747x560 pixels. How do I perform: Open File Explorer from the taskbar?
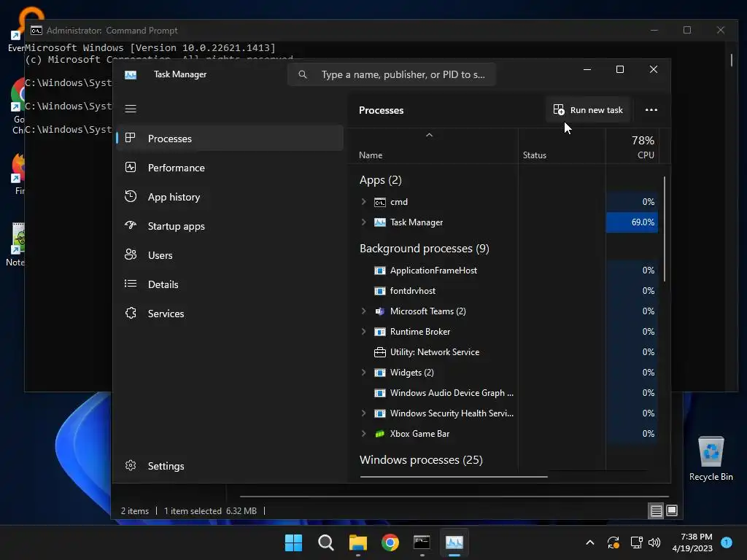click(x=357, y=542)
